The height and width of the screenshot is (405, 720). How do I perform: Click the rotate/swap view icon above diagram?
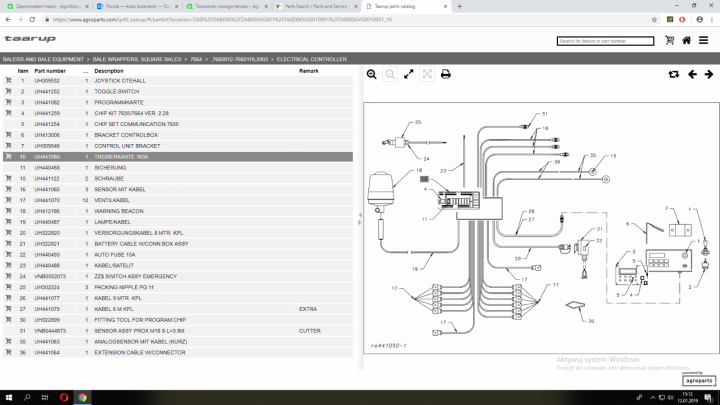[673, 74]
